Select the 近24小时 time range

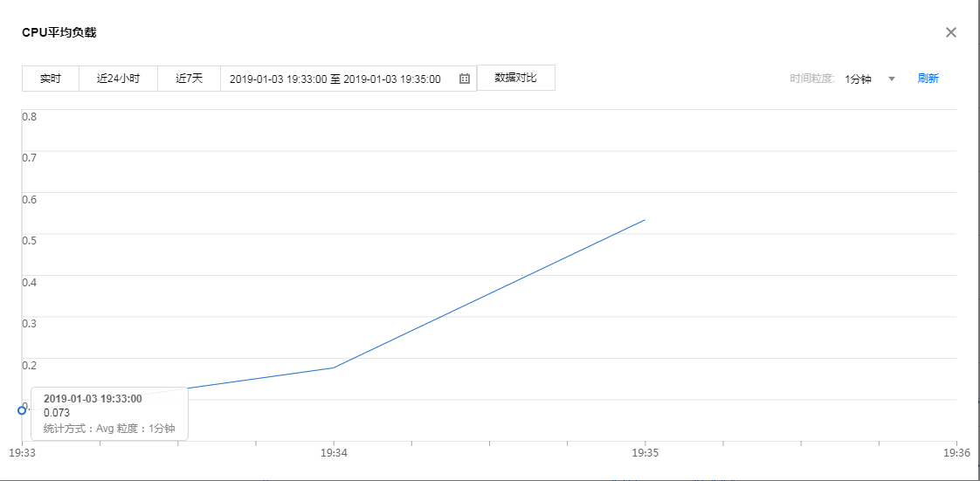pyautogui.click(x=118, y=79)
